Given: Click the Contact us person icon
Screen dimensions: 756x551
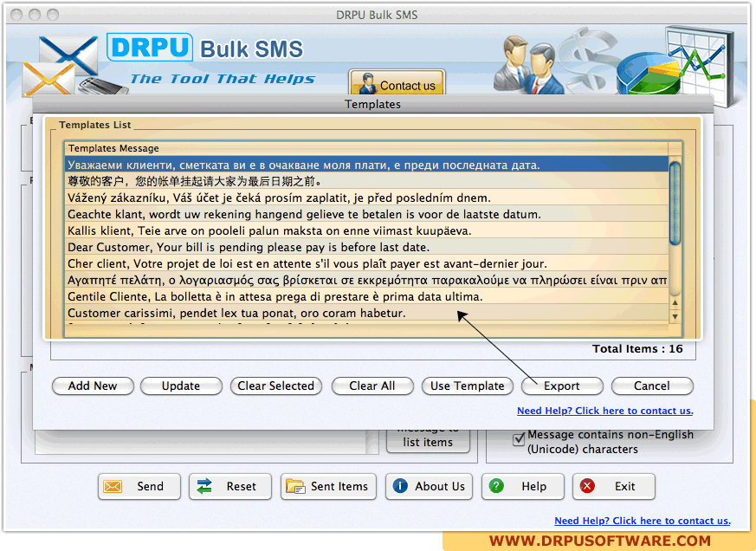Looking at the screenshot, I should point(368,84).
